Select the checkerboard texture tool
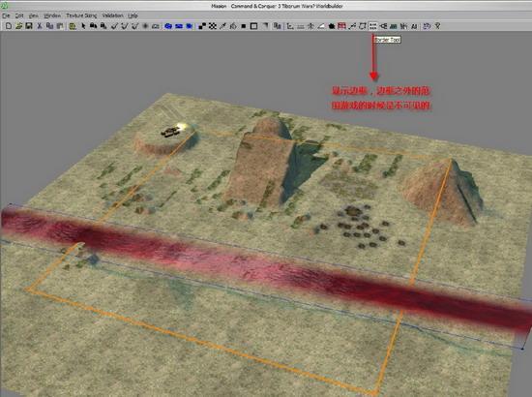 (213, 26)
